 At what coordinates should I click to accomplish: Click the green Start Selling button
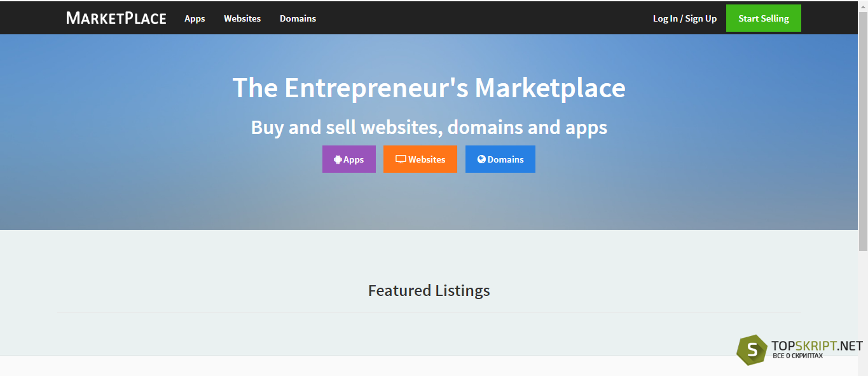click(764, 18)
